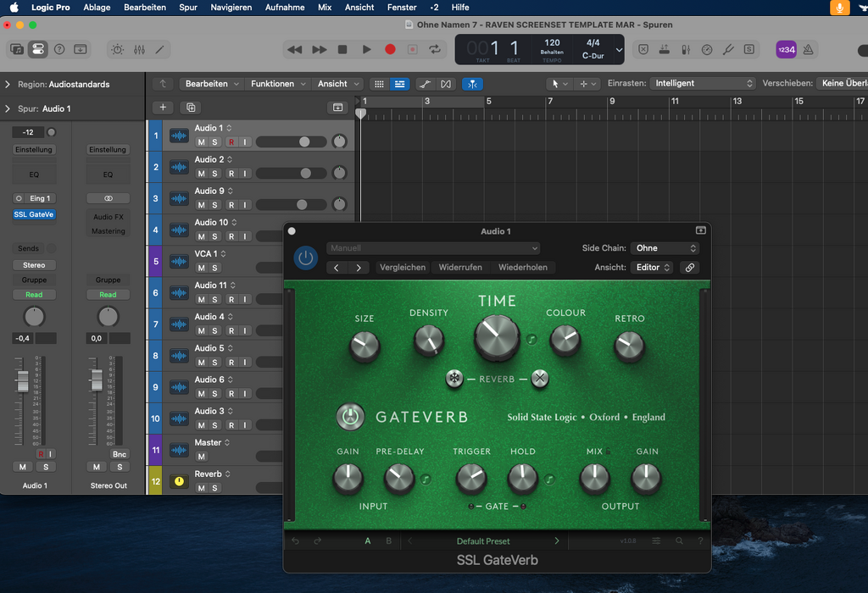Open the Funktionen dropdown in tracks area
Screen dimensions: 868x593
[x=278, y=84]
